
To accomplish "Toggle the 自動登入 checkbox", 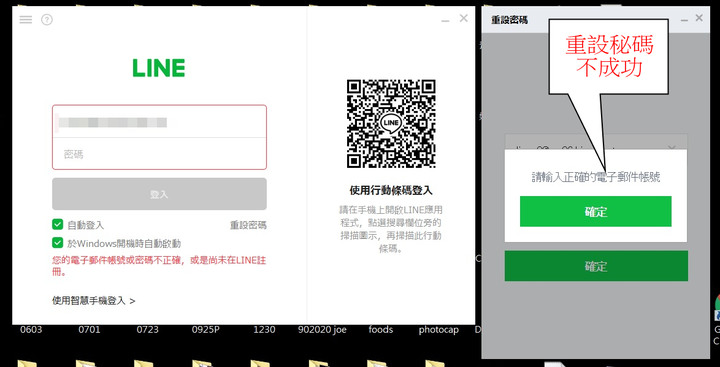I will (57, 225).
